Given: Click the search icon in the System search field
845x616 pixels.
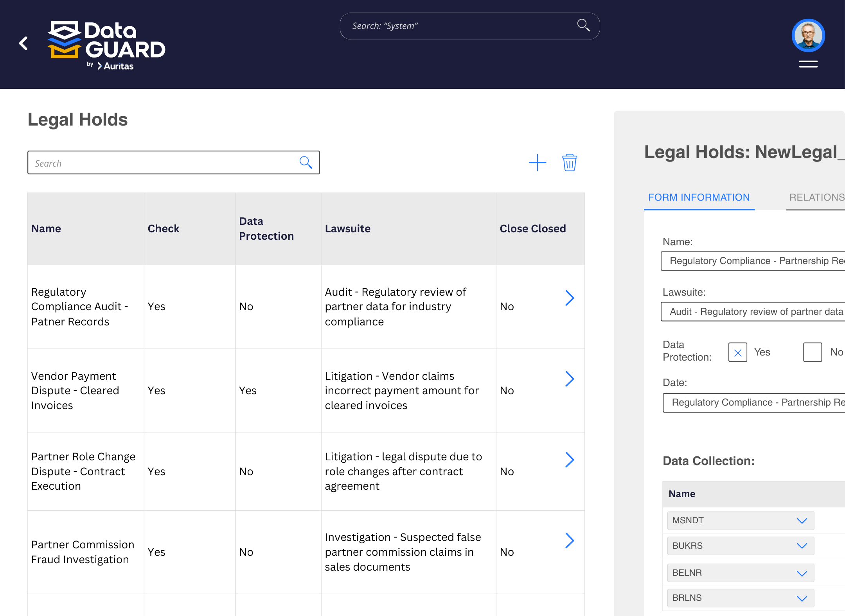Looking at the screenshot, I should pos(583,25).
